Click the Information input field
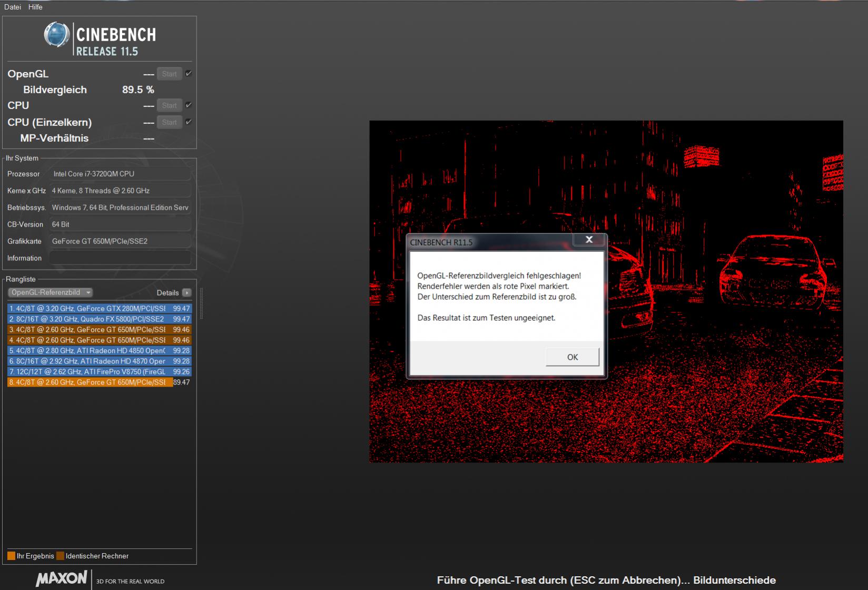The height and width of the screenshot is (590, 868). point(120,258)
